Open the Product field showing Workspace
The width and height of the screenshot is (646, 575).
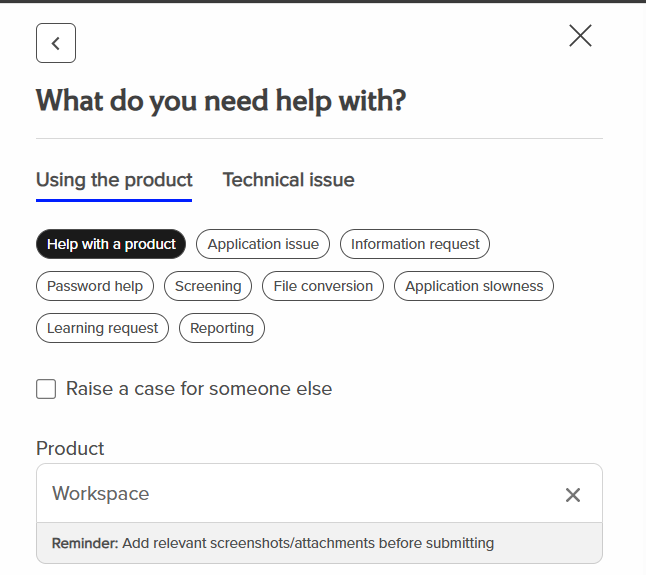click(x=300, y=494)
